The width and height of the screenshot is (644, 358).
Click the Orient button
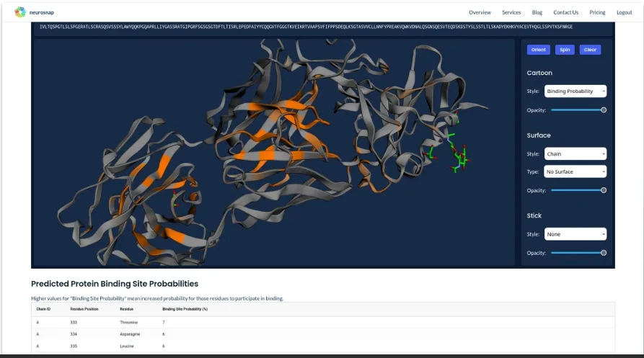[x=538, y=50]
